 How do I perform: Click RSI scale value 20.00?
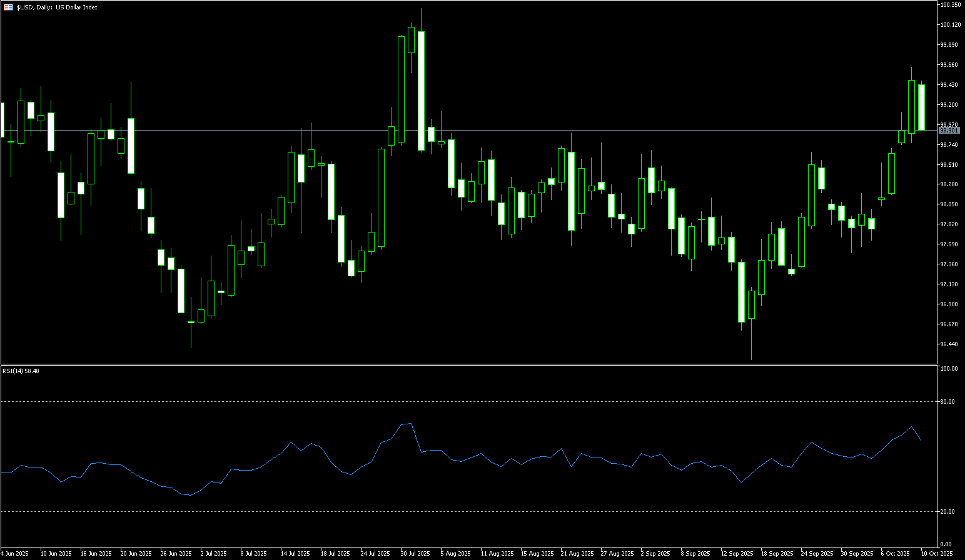947,512
